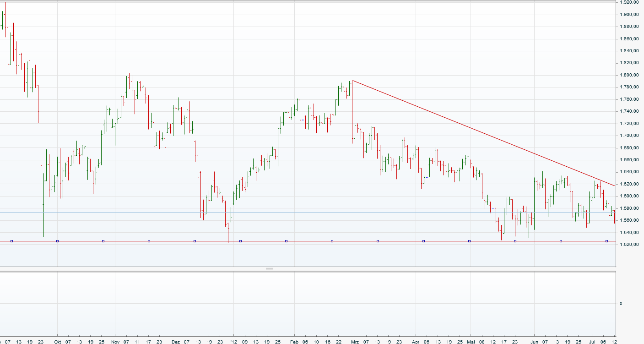Click the 'Jun' label on the date axis
Viewport: 644px width, 344px height.
coord(534,342)
